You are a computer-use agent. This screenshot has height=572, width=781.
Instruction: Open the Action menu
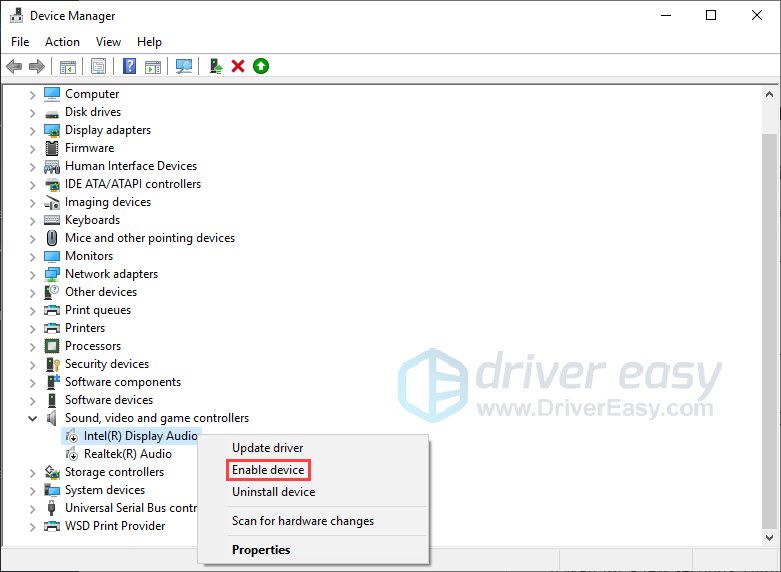point(62,42)
